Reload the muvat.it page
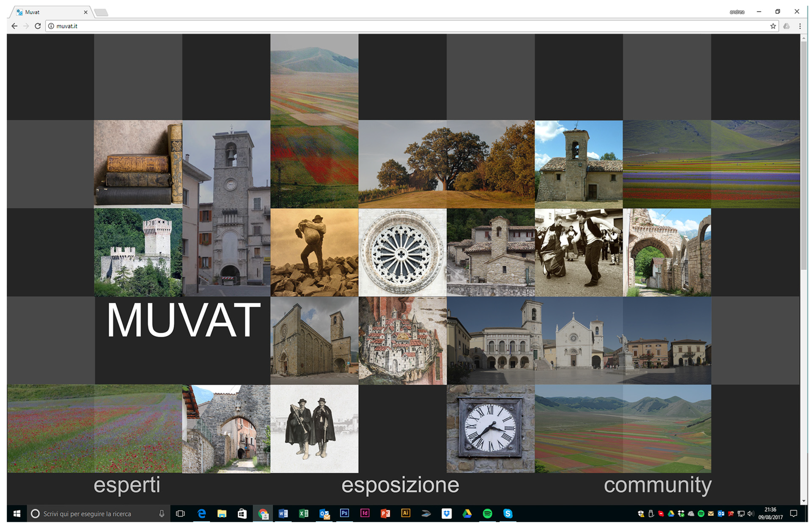The width and height of the screenshot is (812, 528). click(38, 26)
